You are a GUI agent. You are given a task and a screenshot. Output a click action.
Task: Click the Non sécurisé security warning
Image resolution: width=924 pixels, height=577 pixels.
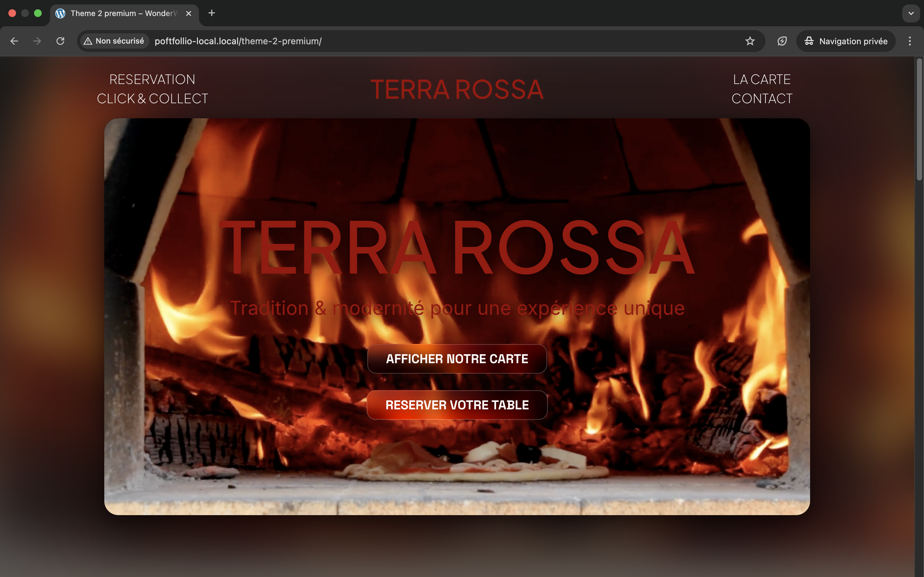click(x=115, y=41)
